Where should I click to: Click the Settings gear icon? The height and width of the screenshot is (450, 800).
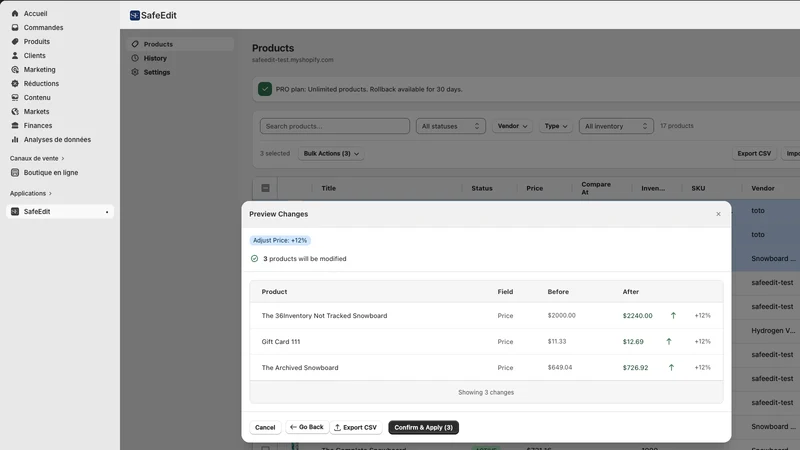[135, 72]
